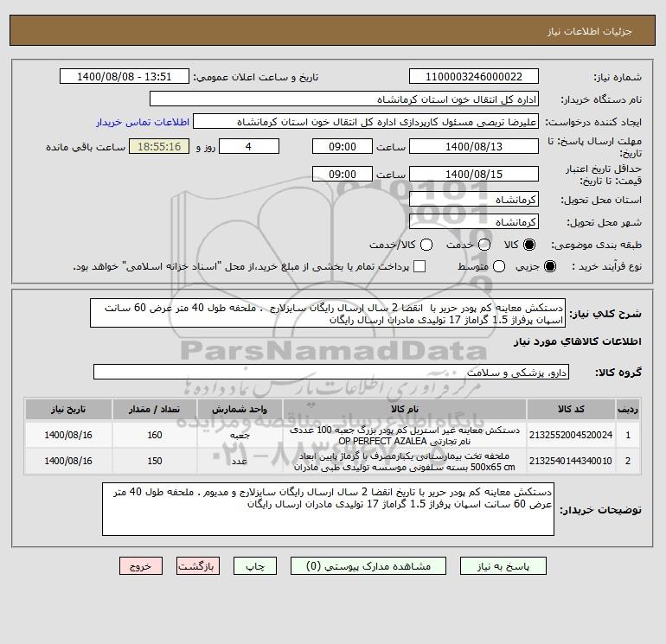Click the announcement date field 1400/08/08 - 13:51
The width and height of the screenshot is (666, 644).
[x=125, y=76]
